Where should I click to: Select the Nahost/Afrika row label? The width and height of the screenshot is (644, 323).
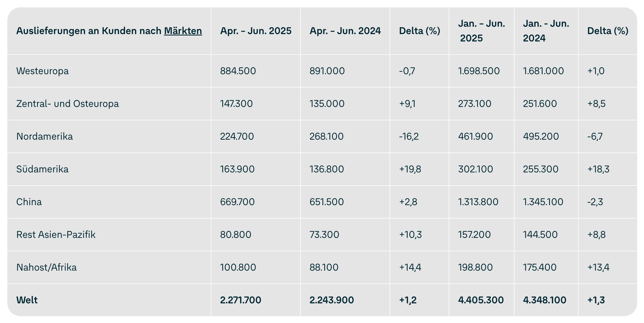[47, 267]
